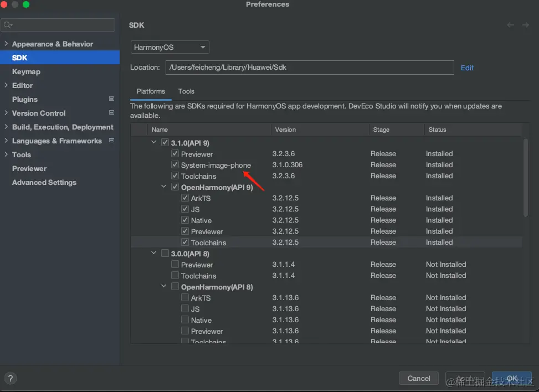Click the Languages & Frameworks marker icon
Image resolution: width=539 pixels, height=392 pixels.
111,141
